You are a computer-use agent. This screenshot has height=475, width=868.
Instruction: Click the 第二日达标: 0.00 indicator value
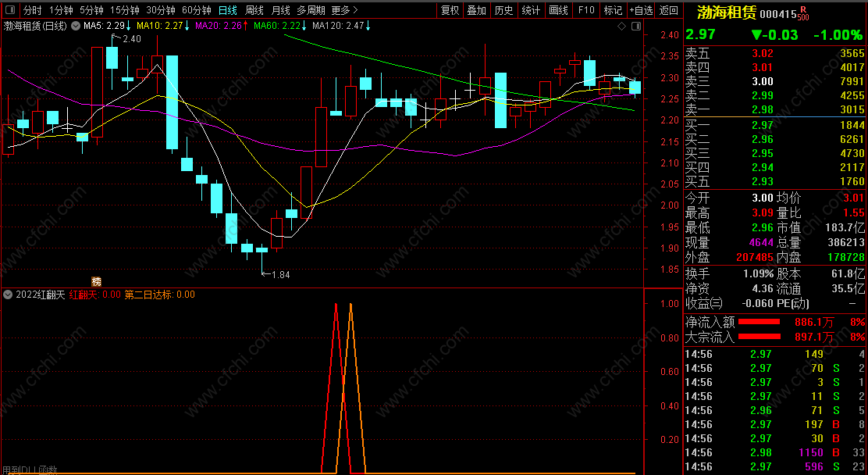point(159,295)
